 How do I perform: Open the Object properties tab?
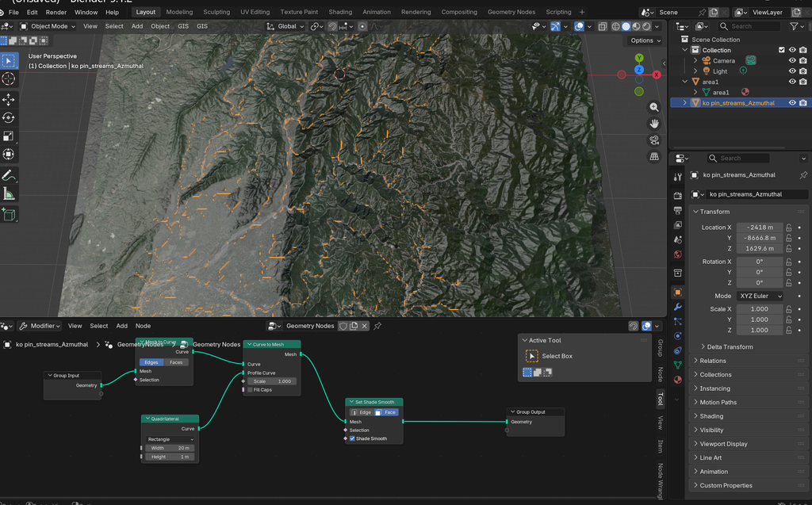click(x=677, y=292)
